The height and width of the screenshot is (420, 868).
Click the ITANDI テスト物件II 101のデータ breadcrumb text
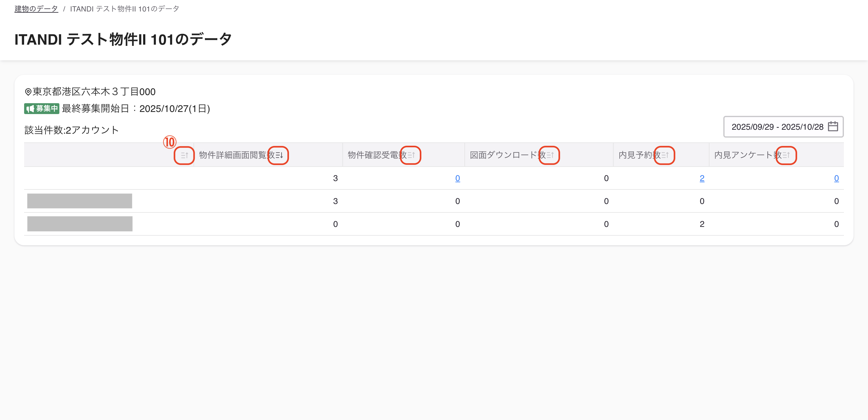click(x=124, y=9)
